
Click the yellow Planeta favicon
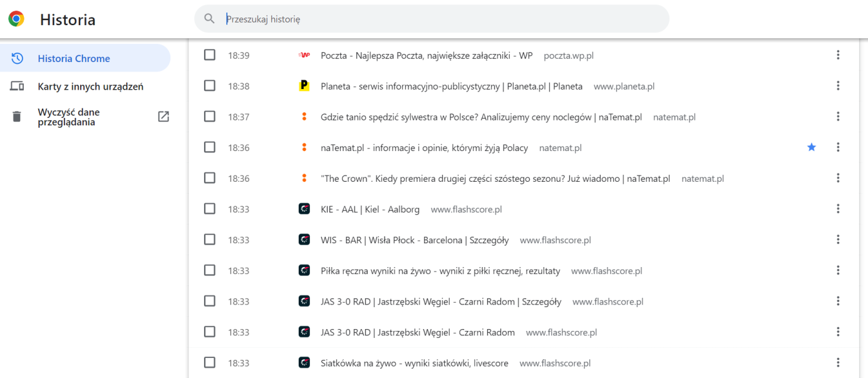(x=304, y=86)
